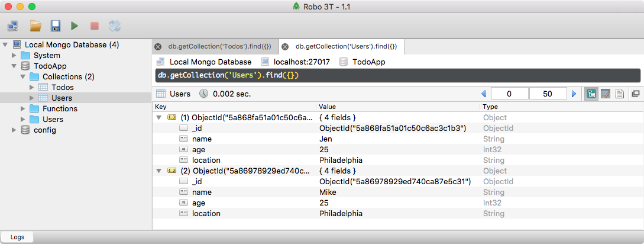Close the Users query tab
644x244 pixels.
(x=285, y=47)
